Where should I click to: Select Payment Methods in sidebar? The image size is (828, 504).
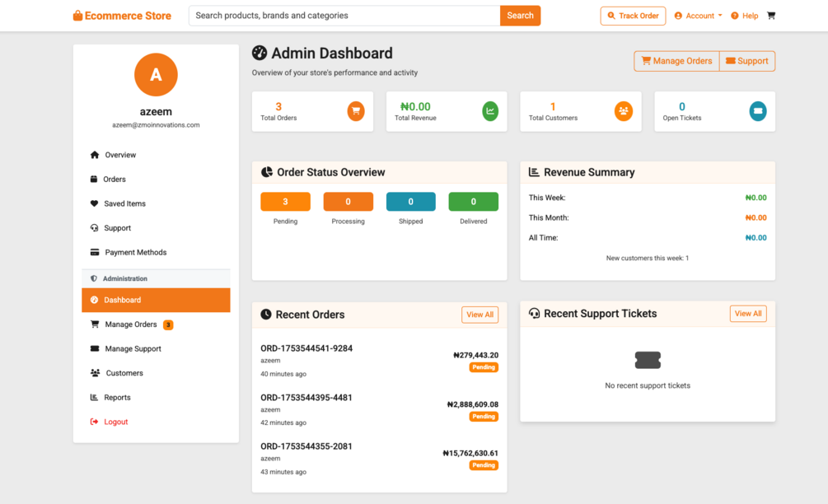tap(156, 252)
